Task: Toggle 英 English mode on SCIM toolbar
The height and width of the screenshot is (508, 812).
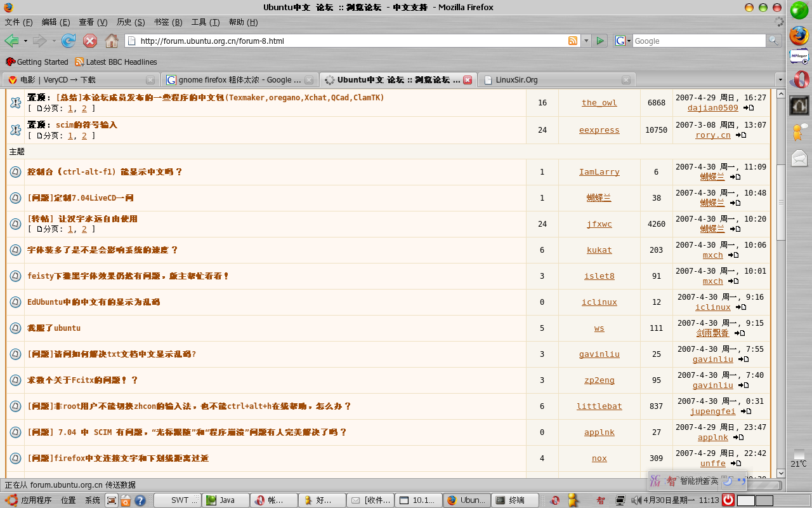Action: 714,481
